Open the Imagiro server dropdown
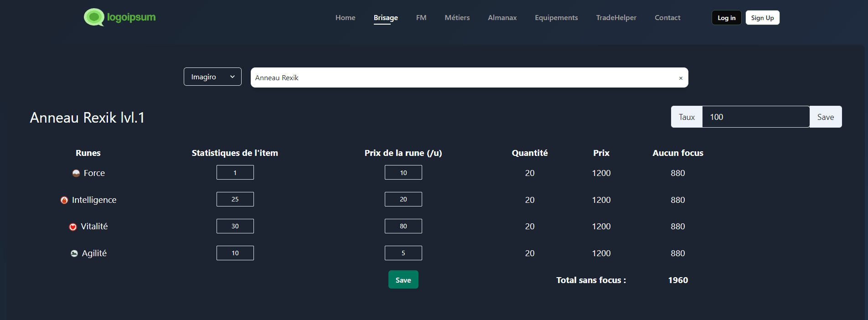The height and width of the screenshot is (320, 868). (x=212, y=77)
